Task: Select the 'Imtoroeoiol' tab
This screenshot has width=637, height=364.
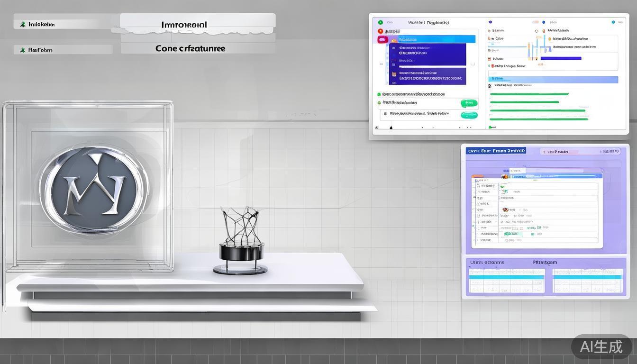Action: coord(198,25)
